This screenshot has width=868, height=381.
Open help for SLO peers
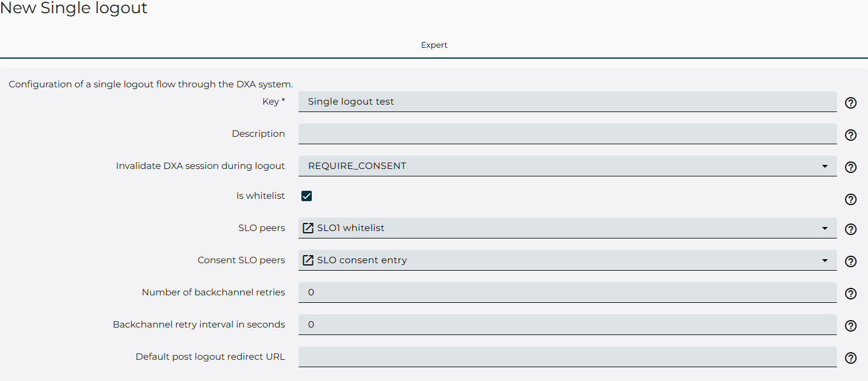click(x=851, y=229)
